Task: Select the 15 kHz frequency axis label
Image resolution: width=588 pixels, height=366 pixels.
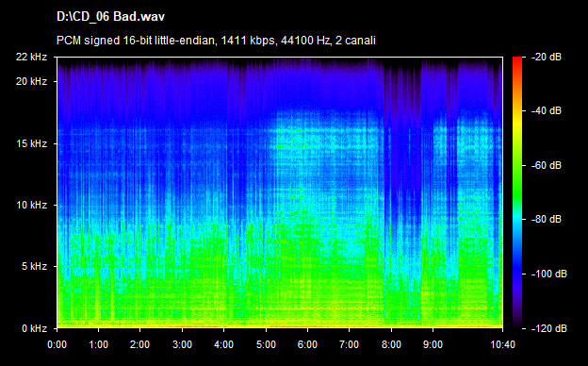Action: 31,143
